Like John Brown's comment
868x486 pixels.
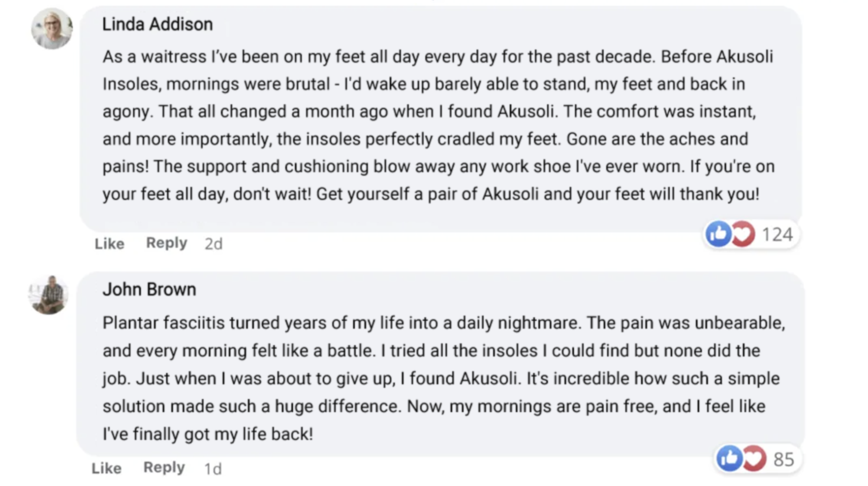(x=106, y=468)
